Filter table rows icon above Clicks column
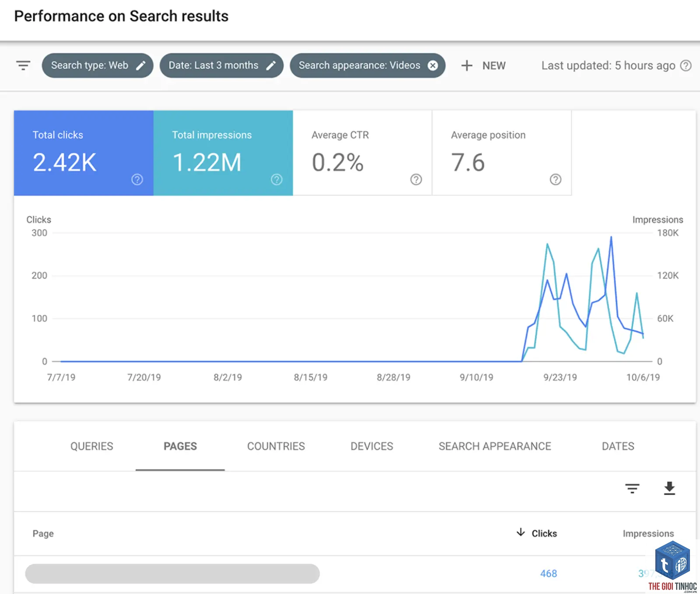This screenshot has width=700, height=594. click(632, 488)
